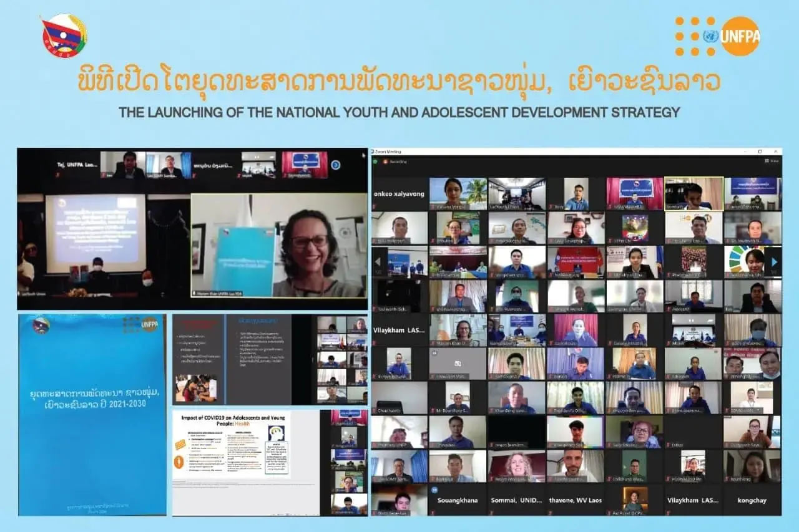Select participant tile with SDG wheel background
The image size is (799, 532).
[752, 262]
